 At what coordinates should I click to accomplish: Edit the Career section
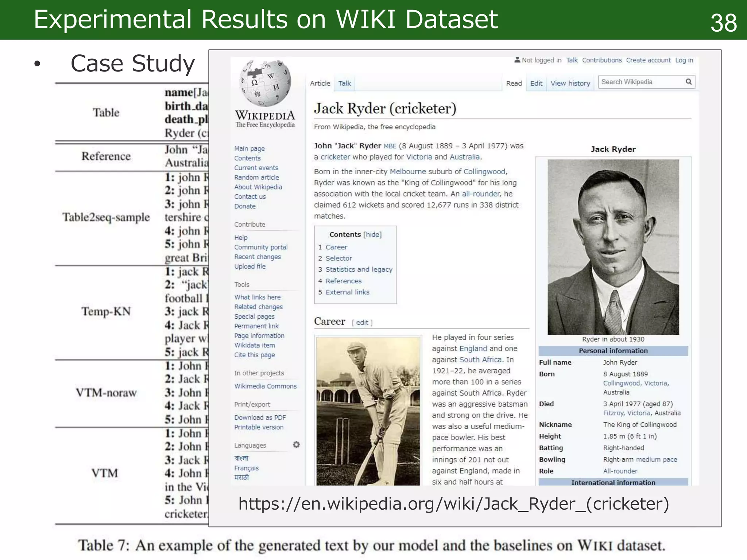(362, 322)
